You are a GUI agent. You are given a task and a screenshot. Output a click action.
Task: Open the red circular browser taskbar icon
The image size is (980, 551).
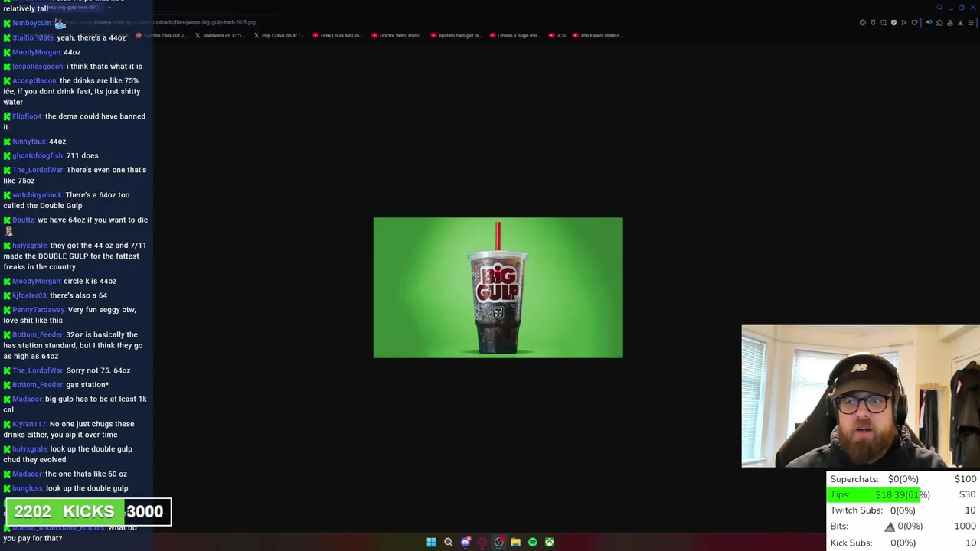coord(482,542)
